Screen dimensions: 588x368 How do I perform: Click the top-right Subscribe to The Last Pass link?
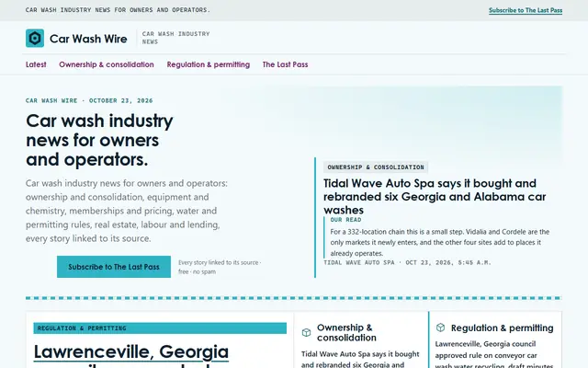(526, 10)
